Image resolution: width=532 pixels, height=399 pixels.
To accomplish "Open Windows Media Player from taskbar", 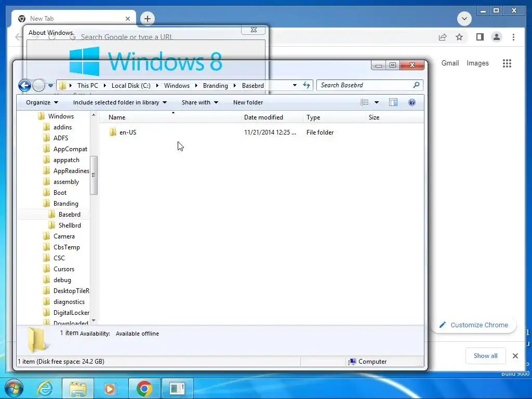I will pyautogui.click(x=109, y=388).
